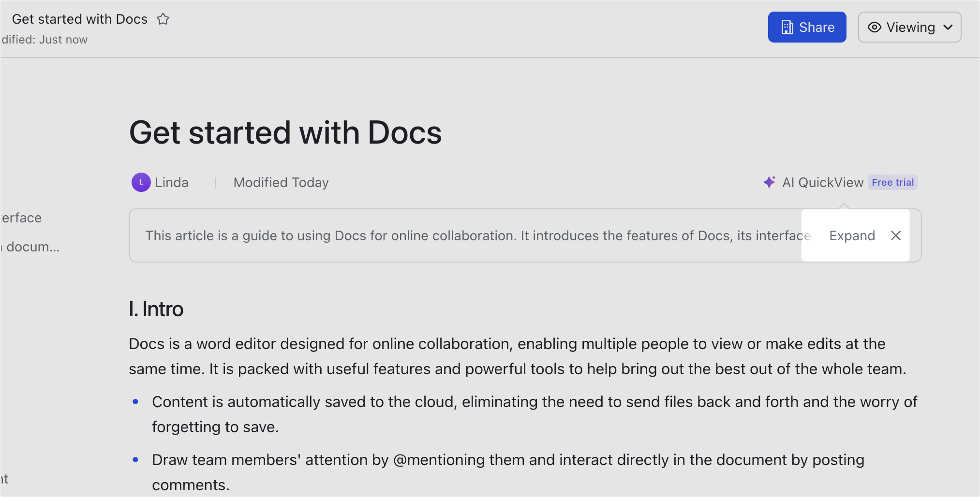
Task: Click the large Get started with Docs heading
Action: pyautogui.click(x=285, y=132)
